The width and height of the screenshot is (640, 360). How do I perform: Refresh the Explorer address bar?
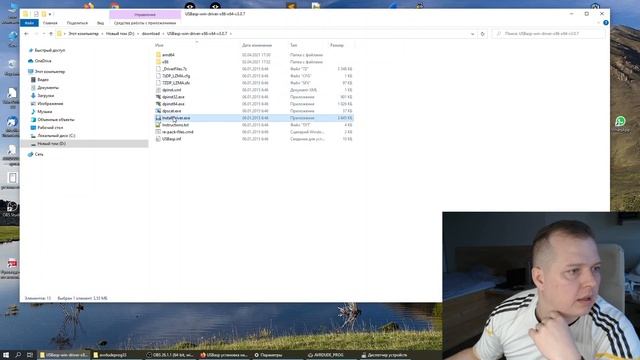pos(482,34)
